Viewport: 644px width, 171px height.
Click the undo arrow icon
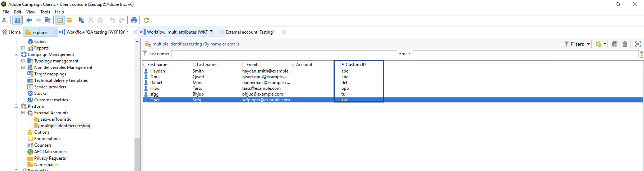pyautogui.click(x=112, y=20)
